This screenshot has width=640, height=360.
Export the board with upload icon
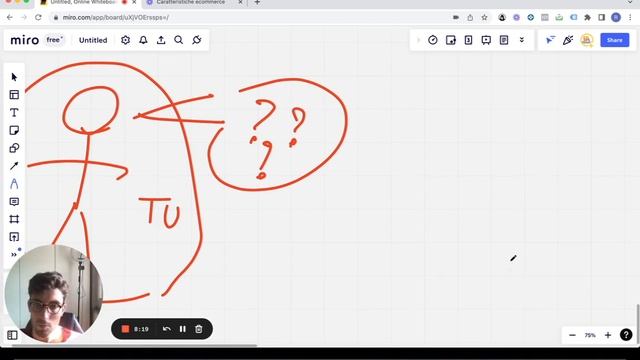(161, 40)
